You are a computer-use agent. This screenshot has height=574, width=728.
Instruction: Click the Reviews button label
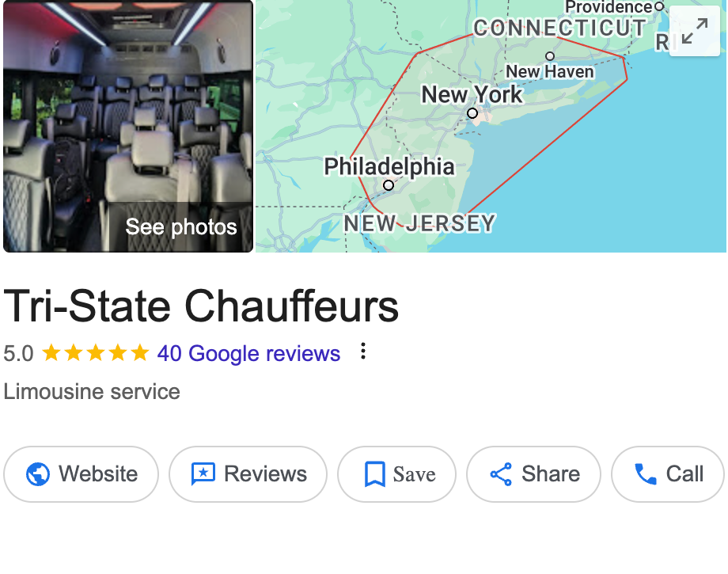pyautogui.click(x=265, y=474)
